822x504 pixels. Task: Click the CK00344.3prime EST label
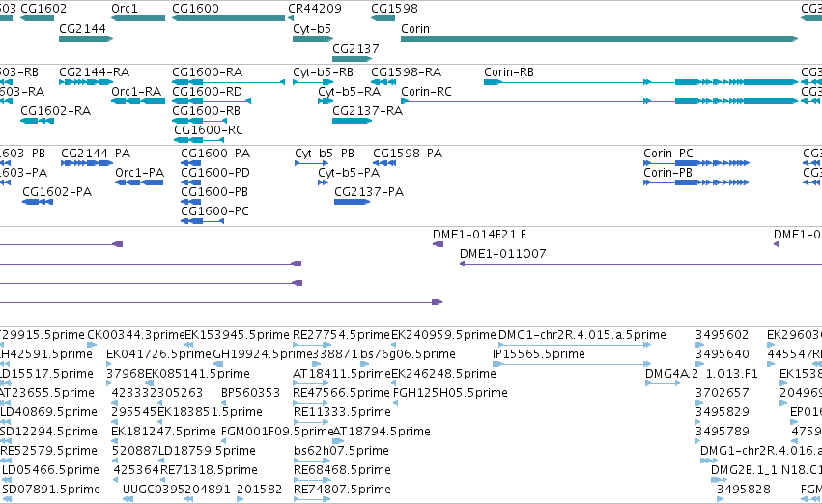136,335
